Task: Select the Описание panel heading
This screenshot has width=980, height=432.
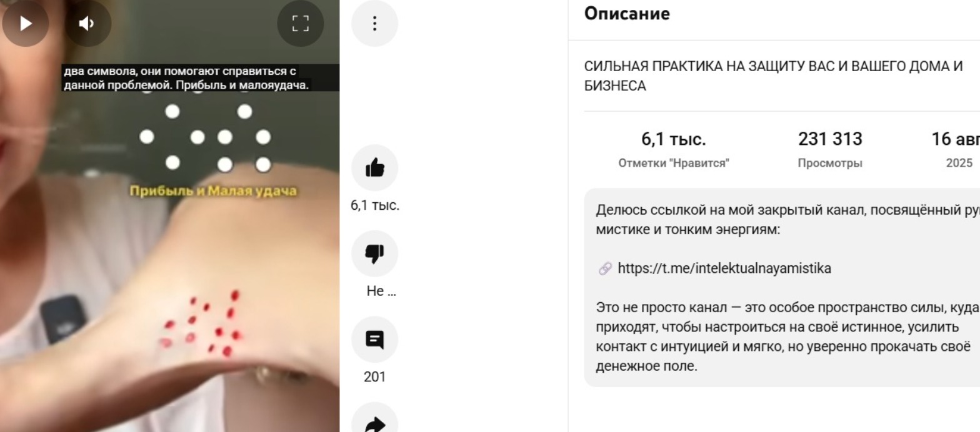Action: tap(627, 13)
